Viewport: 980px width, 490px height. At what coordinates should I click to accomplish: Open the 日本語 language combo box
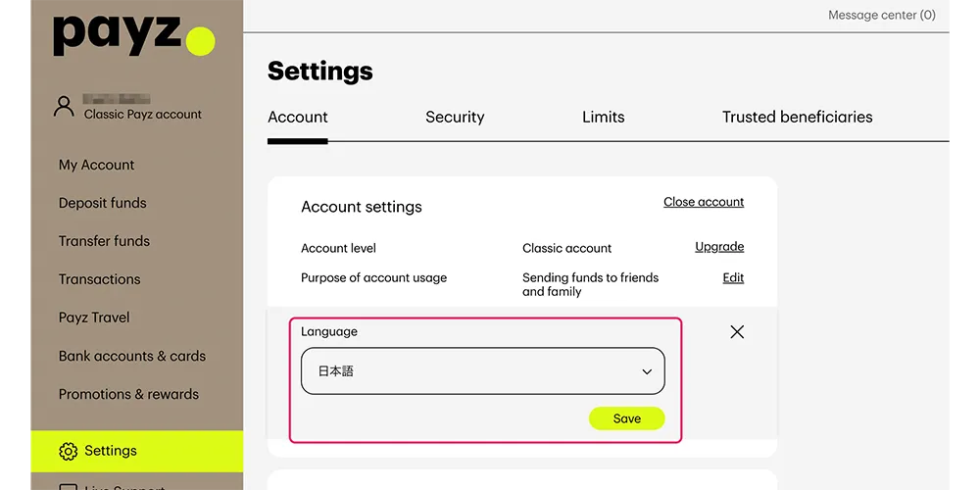[x=482, y=372]
